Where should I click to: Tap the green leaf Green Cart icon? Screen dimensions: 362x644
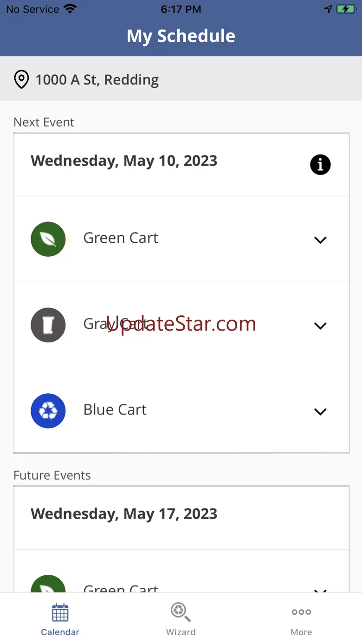48,239
